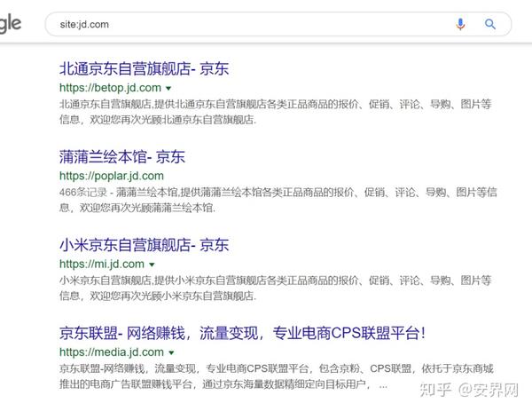
Task: Expand the dropdown arrow next to media.jd.com
Action: 171,353
